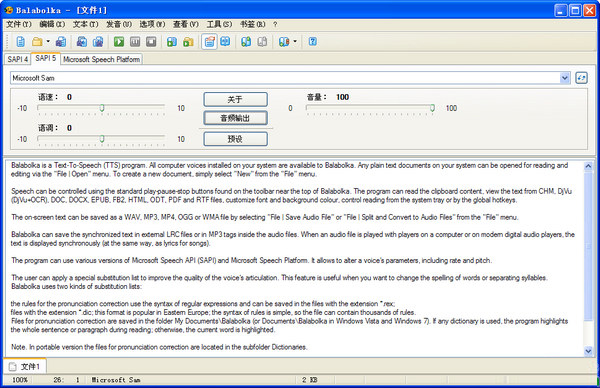
Task: Click inside the Balabolka text editing area
Action: click(295, 259)
